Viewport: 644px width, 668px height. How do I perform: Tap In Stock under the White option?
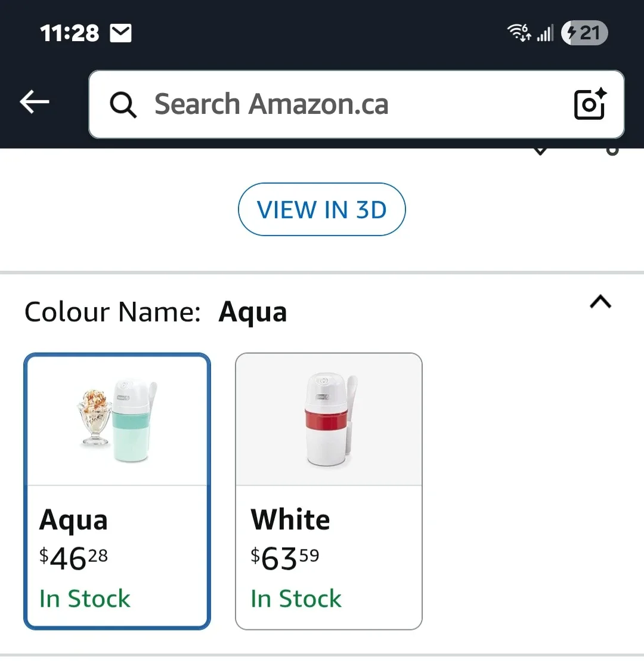(x=296, y=598)
